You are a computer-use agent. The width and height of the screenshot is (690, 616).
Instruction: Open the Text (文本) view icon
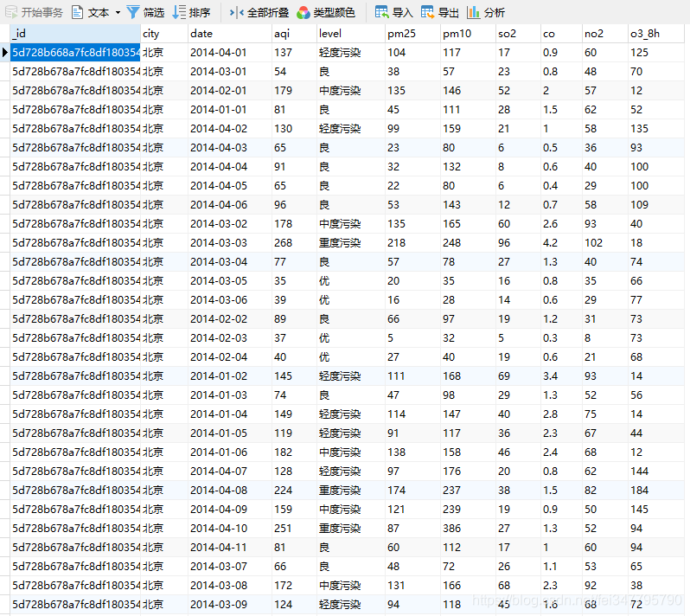77,12
